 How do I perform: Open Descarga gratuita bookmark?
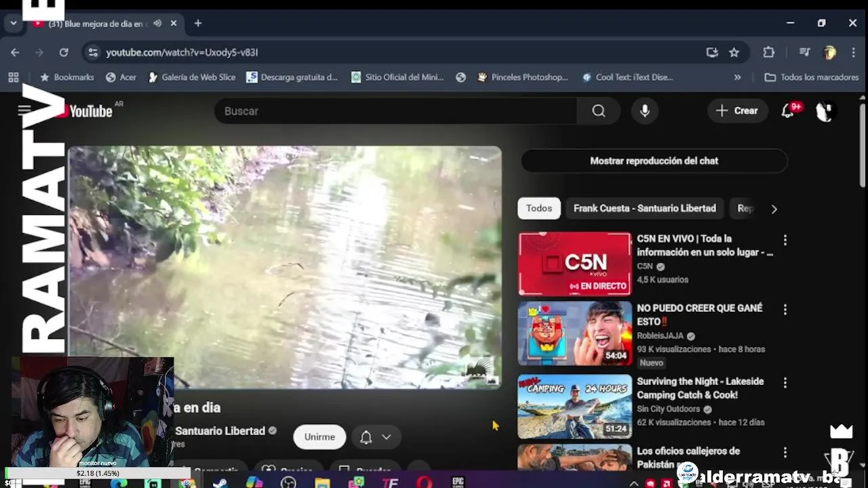click(x=292, y=77)
